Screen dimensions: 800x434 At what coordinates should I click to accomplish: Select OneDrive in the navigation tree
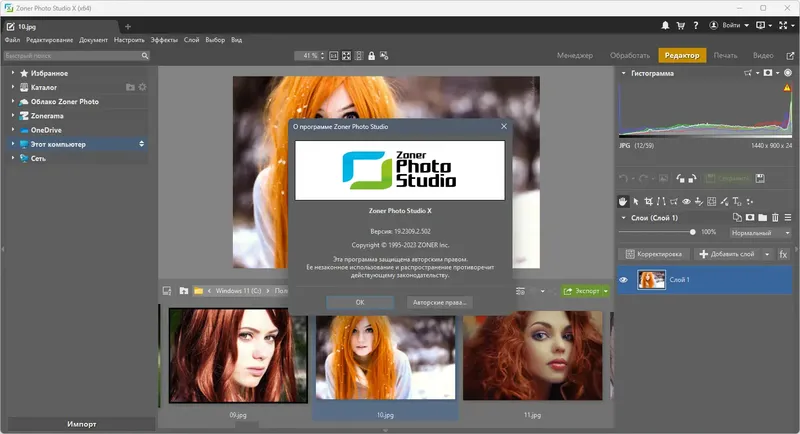point(46,130)
